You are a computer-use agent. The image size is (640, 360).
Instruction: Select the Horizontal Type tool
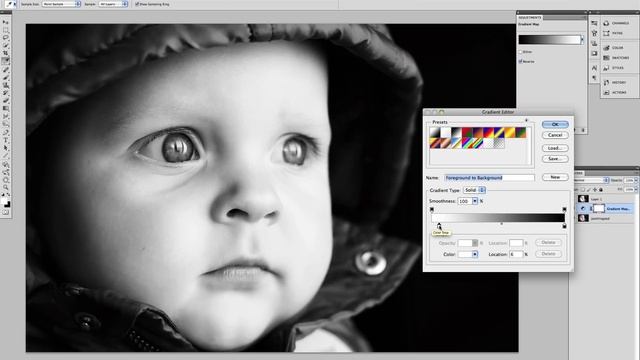(x=6, y=140)
